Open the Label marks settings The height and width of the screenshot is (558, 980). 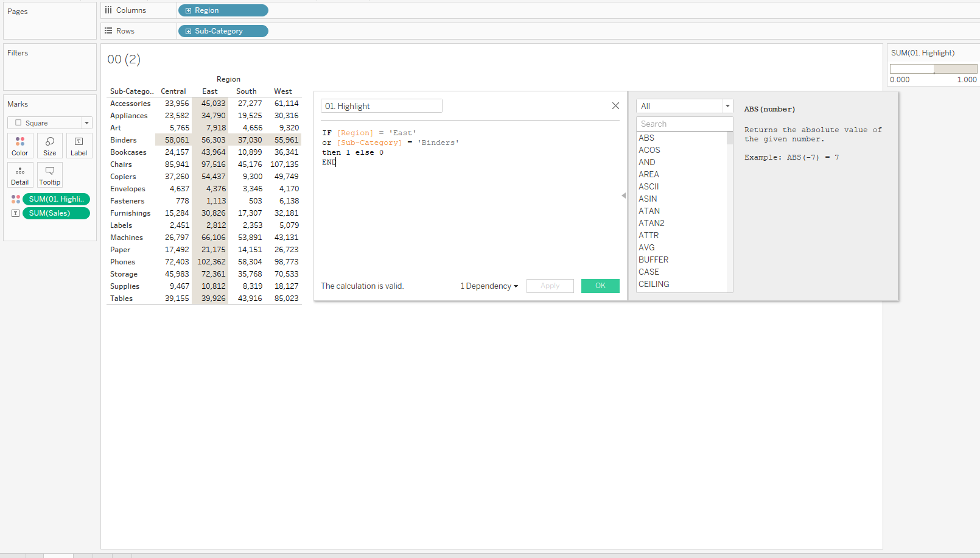coord(79,146)
